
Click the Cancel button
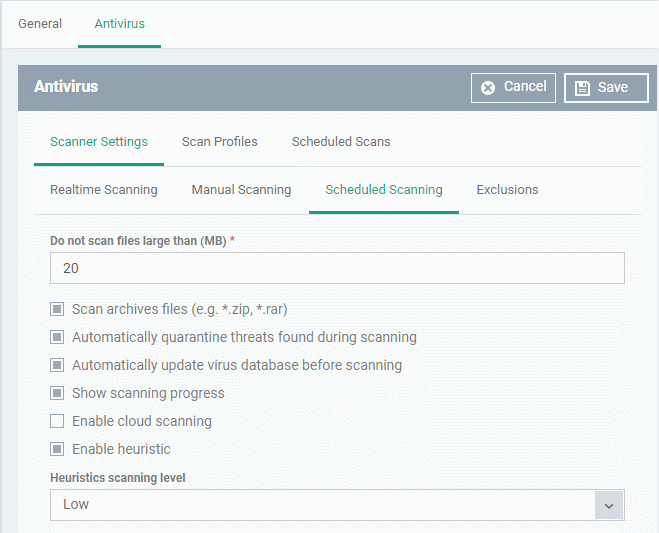pyautogui.click(x=513, y=88)
